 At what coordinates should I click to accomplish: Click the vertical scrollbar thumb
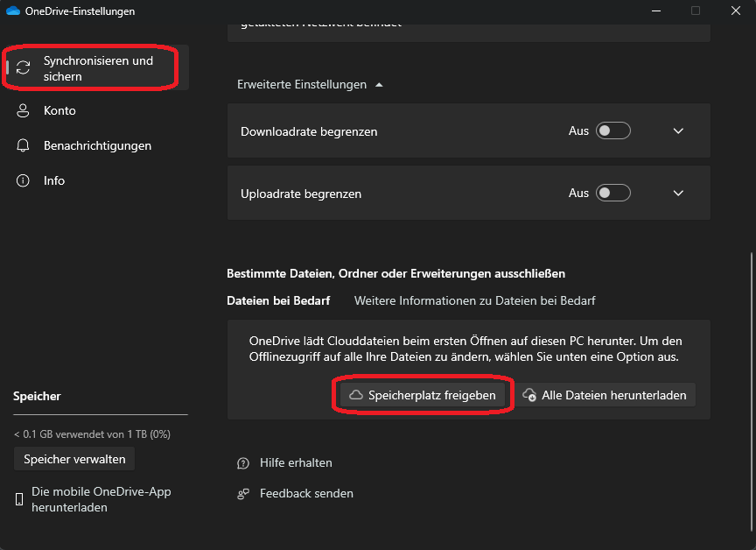point(751,391)
